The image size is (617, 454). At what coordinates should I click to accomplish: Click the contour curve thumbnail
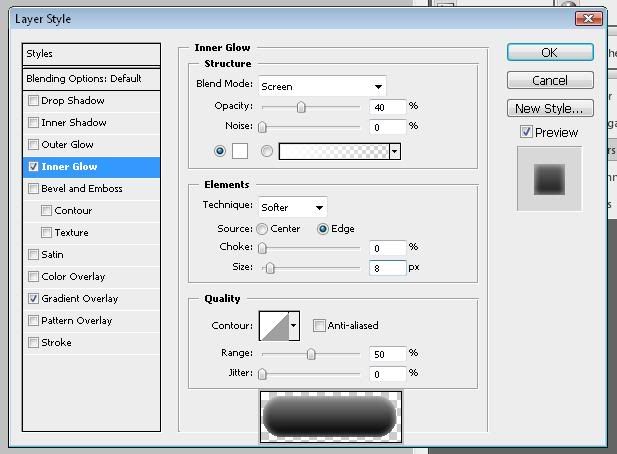(273, 325)
